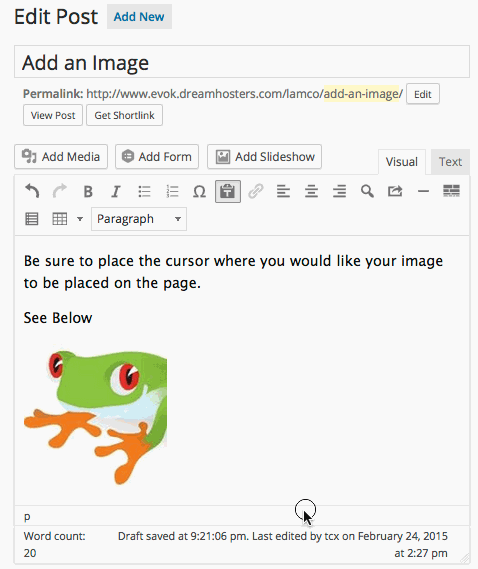
Task: Click the Add Form button
Action: click(x=157, y=157)
